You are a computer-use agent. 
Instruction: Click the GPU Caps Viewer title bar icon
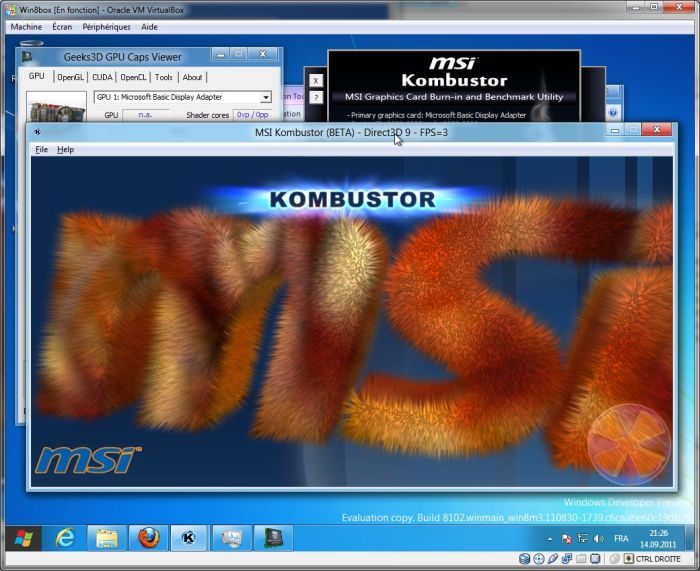tap(27, 57)
